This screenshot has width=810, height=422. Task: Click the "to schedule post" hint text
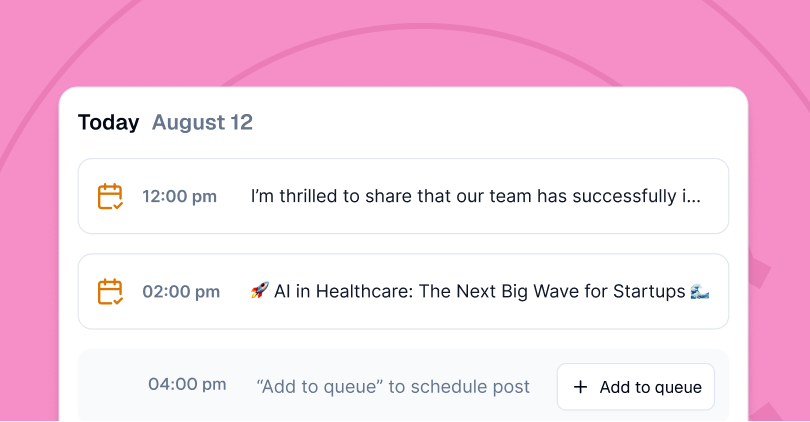coord(458,387)
